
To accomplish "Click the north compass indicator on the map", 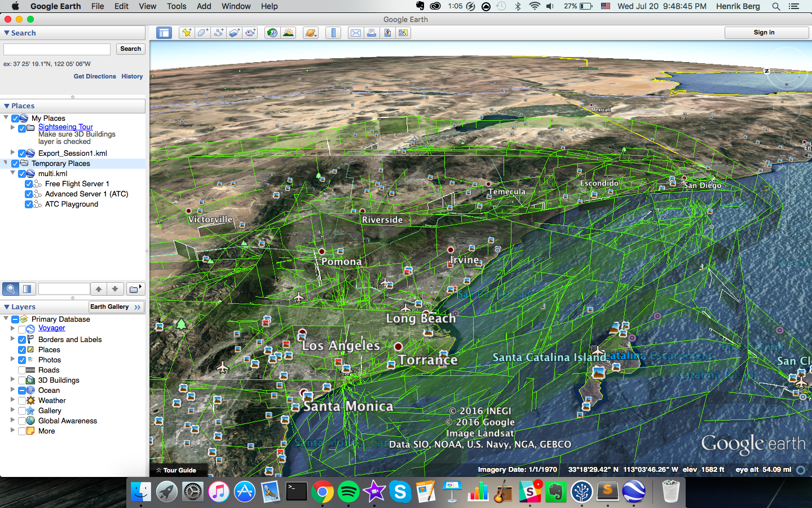I will [x=766, y=71].
